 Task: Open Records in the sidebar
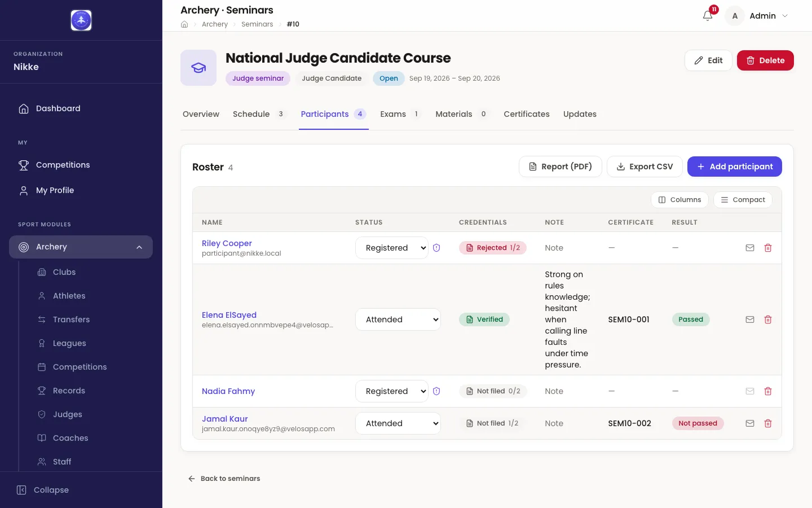coord(69,391)
